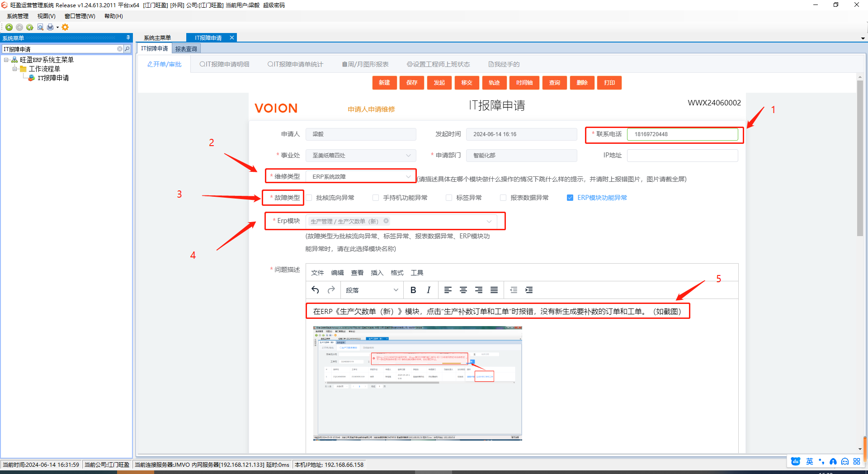Viewport: 868px width, 474px height.
Task: Justify text in editor
Action: 494,290
